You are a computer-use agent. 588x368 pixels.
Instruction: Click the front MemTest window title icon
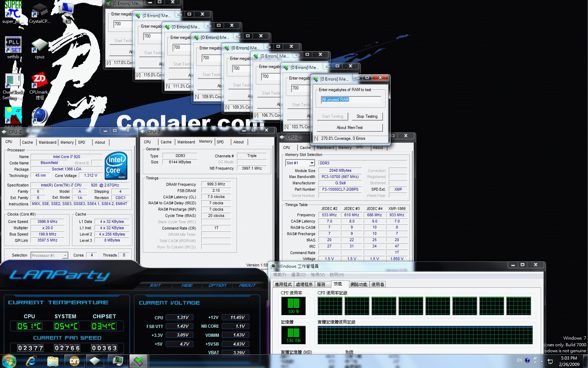[316, 79]
